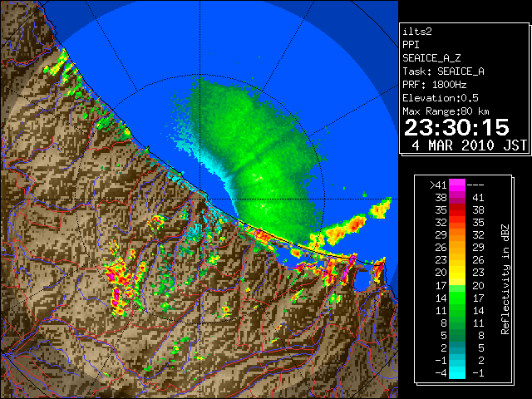This screenshot has height=399, width=532.
Task: Click the Max Range:80 km text
Action: point(446,111)
